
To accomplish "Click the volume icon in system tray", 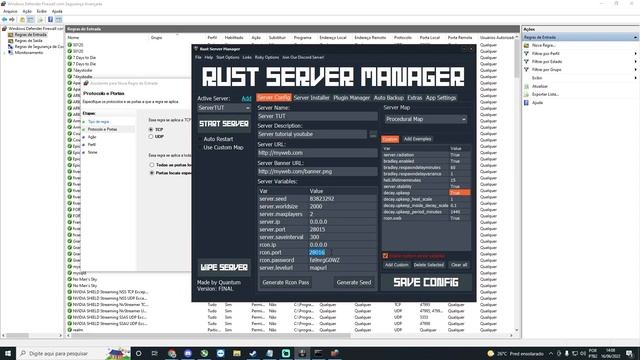I will click(583, 353).
